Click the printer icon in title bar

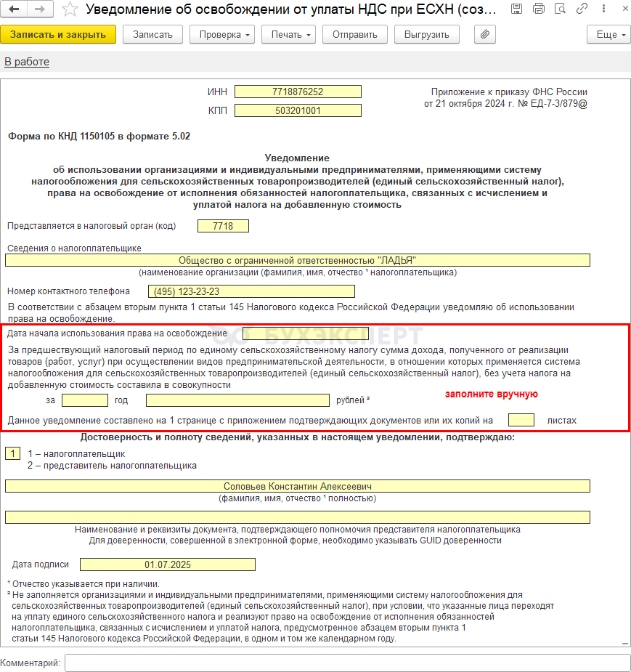click(x=539, y=9)
